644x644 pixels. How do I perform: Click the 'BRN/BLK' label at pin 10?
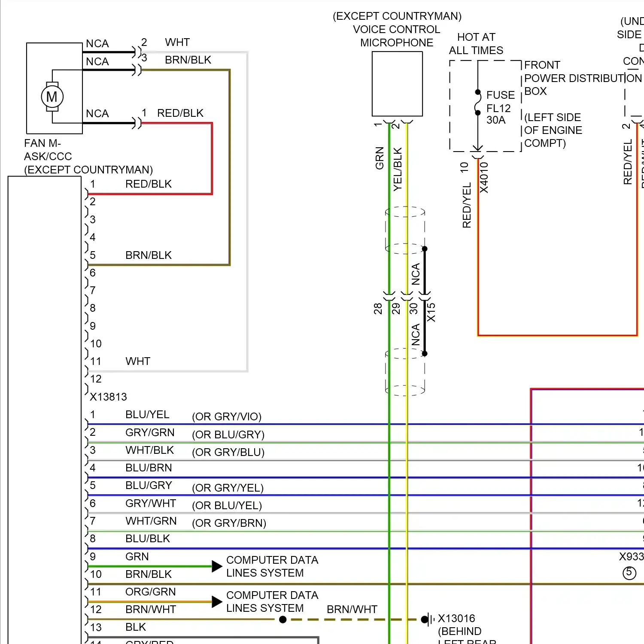149,574
